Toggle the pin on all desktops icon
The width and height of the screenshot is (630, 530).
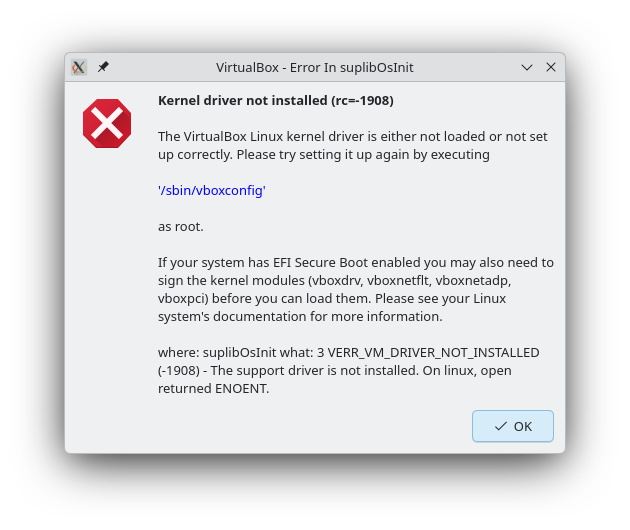(103, 67)
